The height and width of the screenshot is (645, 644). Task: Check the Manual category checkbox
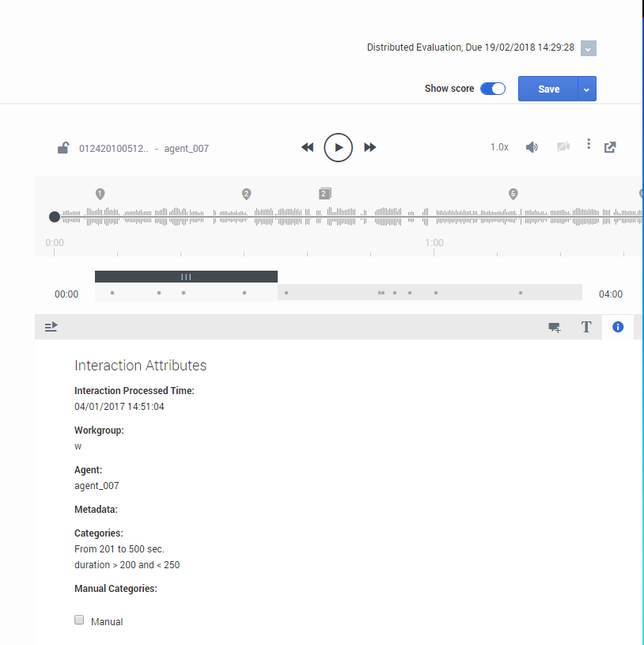[79, 620]
